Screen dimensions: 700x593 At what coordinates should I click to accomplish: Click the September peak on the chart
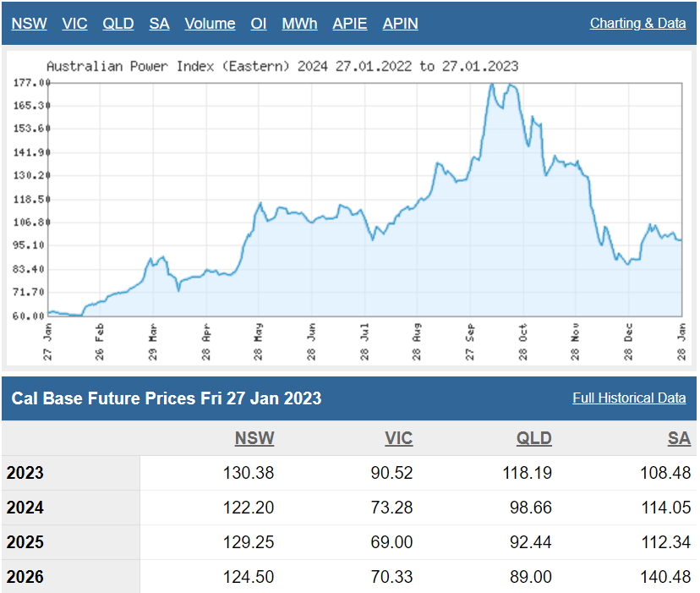(492, 85)
